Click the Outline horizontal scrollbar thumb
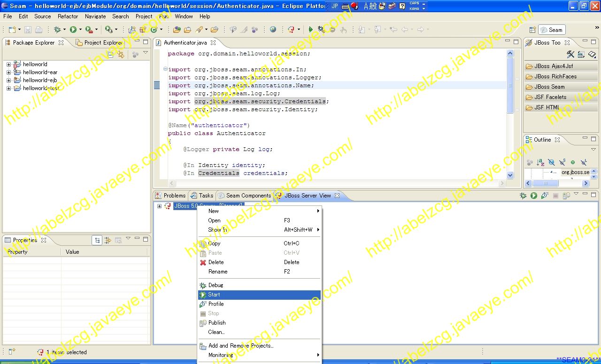 pyautogui.click(x=545, y=183)
